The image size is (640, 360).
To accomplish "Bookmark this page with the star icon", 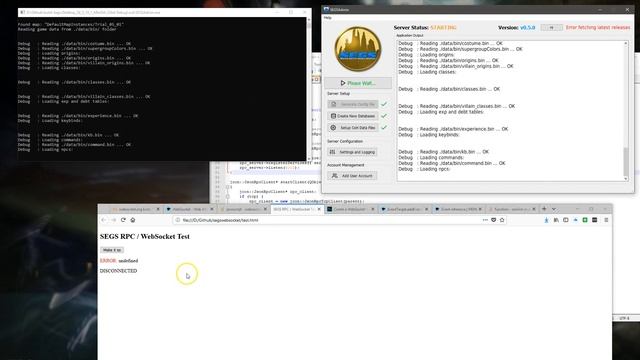I will point(502,220).
